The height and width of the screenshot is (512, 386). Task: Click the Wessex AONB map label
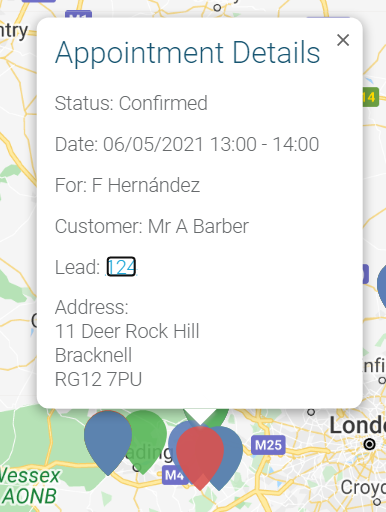pos(29,486)
